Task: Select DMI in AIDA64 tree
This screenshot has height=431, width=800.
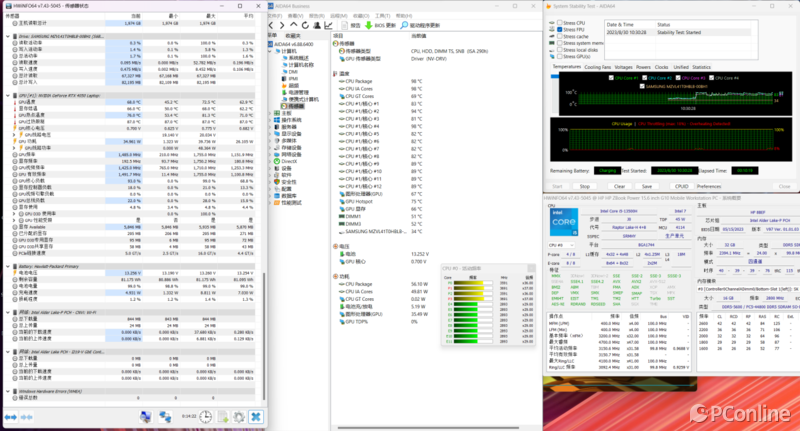Action: 290,72
